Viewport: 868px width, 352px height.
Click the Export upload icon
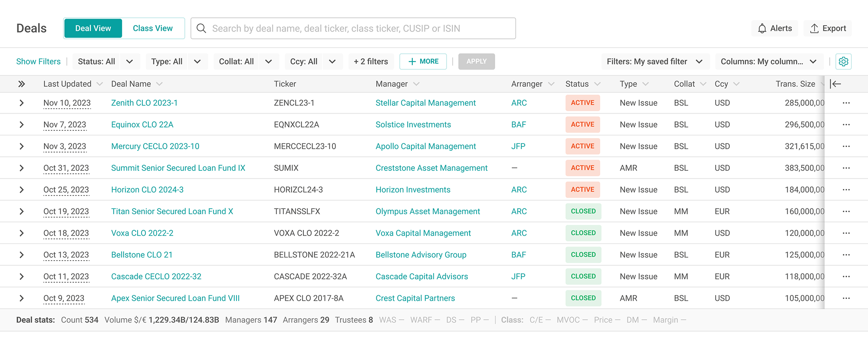point(814,29)
